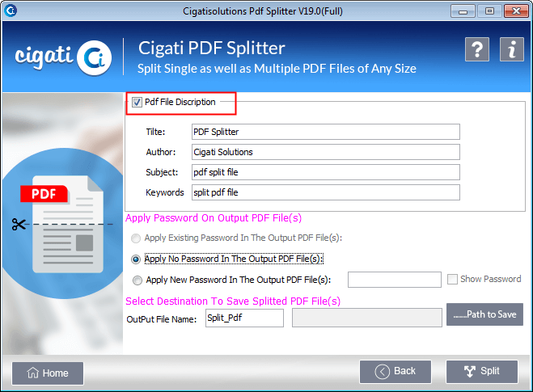
Task: Click the 'Cigati PDF Splitter' header title
Action: [x=211, y=48]
